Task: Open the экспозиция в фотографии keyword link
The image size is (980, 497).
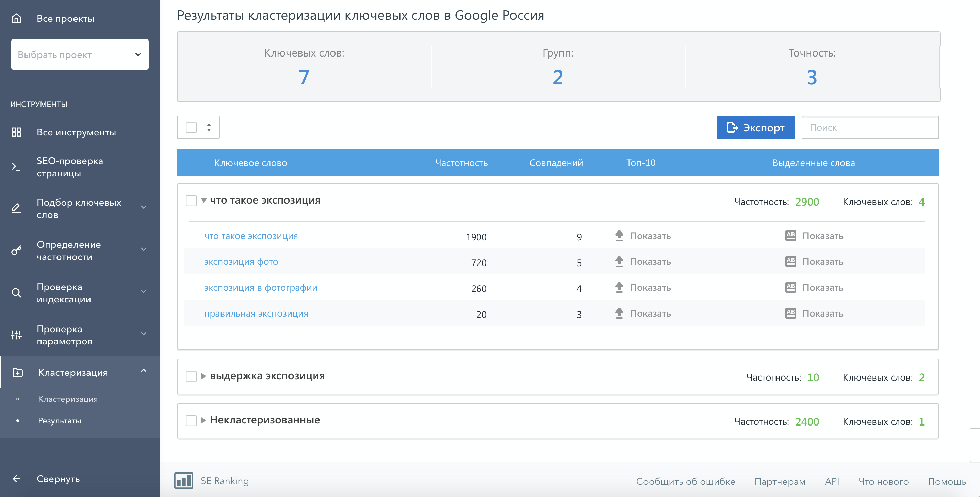Action: click(x=261, y=287)
